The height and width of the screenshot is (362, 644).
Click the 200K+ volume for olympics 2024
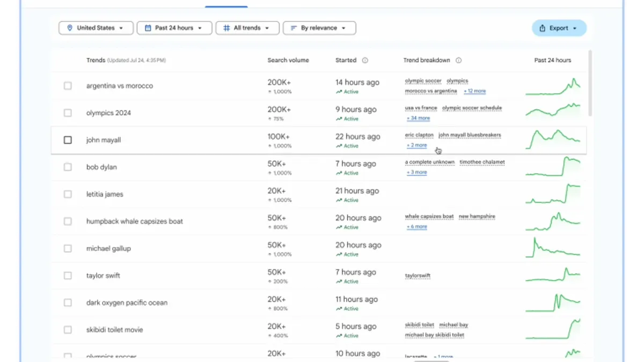279,109
